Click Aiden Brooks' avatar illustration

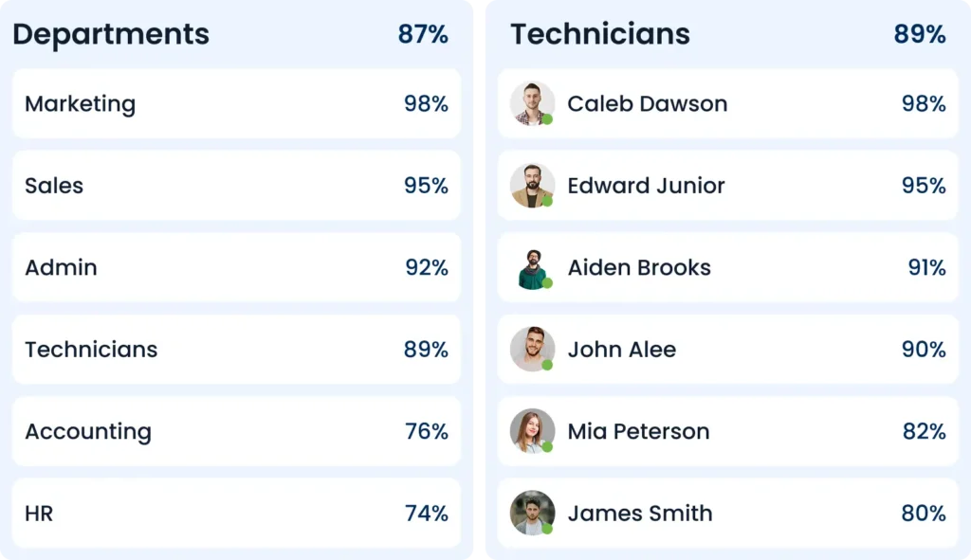532,267
